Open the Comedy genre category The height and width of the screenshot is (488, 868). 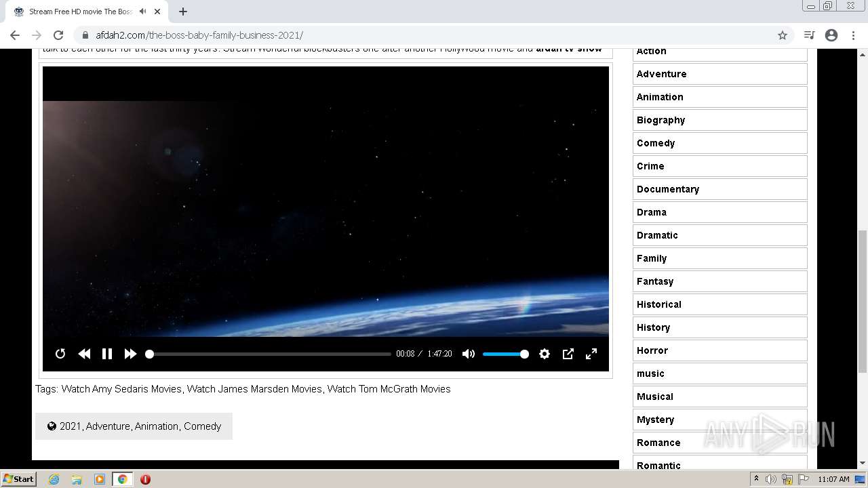pyautogui.click(x=720, y=143)
